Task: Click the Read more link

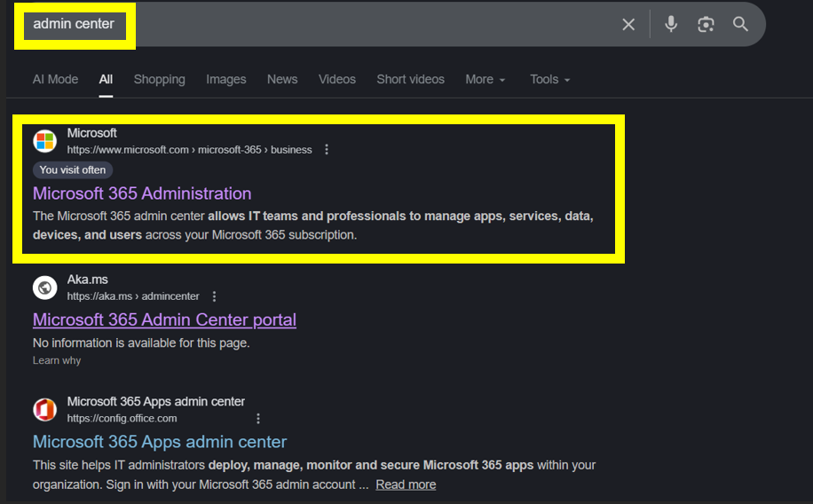Action: [406, 484]
